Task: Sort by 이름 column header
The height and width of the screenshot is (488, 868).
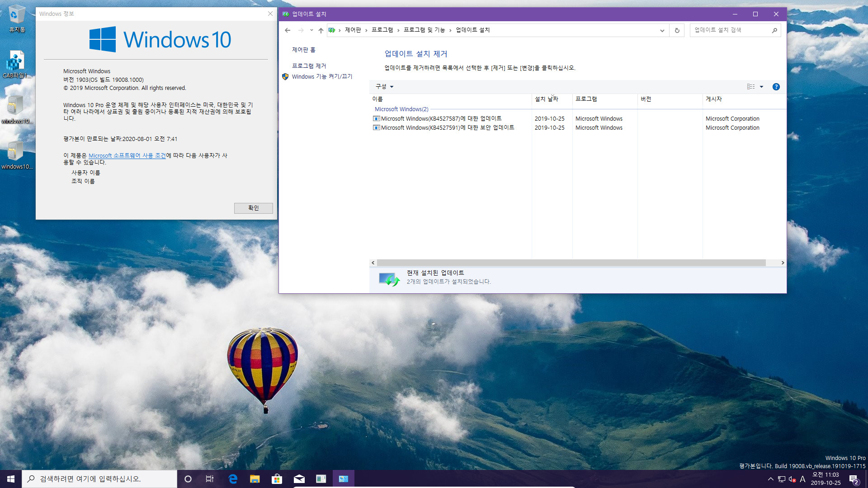Action: click(x=450, y=99)
